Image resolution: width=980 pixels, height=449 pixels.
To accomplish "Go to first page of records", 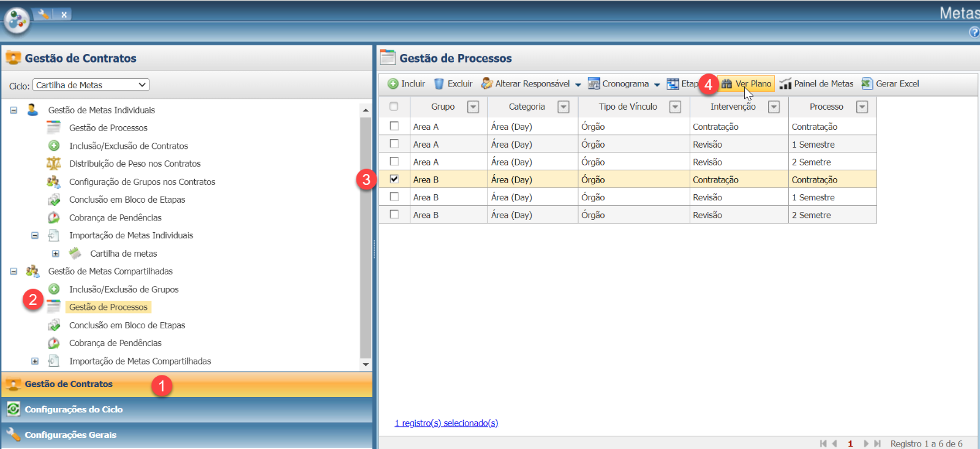I will [823, 443].
